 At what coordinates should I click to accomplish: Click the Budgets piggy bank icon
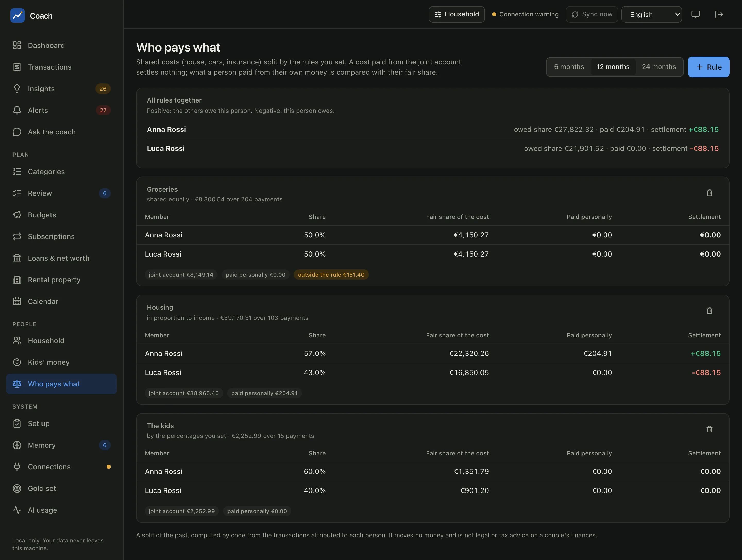[17, 215]
